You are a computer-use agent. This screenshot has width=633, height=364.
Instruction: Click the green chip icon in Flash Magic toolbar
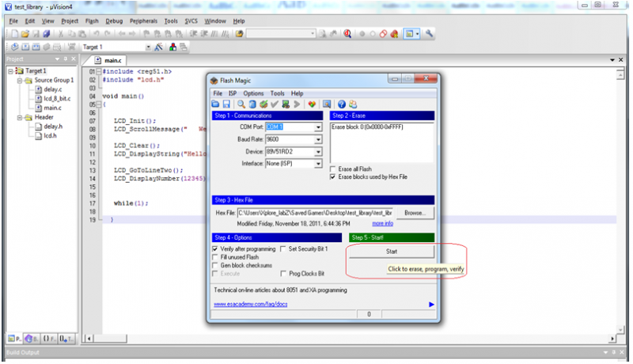click(x=286, y=104)
